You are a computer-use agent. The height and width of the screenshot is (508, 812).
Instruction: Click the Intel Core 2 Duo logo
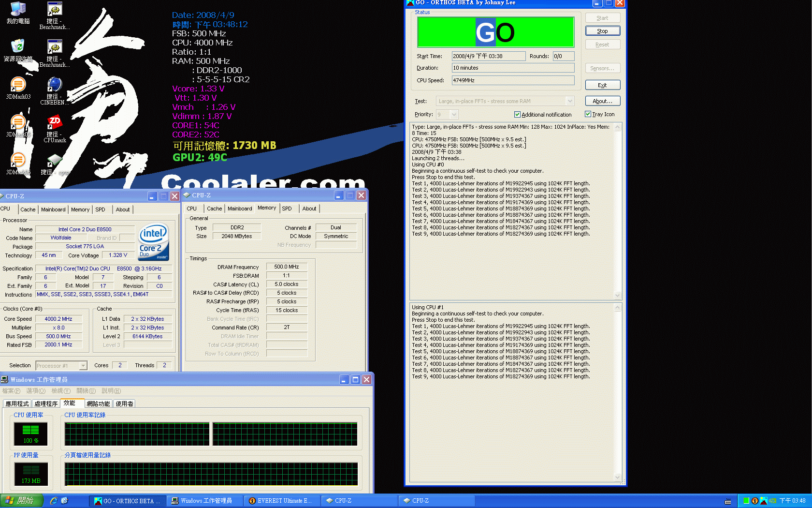(153, 242)
